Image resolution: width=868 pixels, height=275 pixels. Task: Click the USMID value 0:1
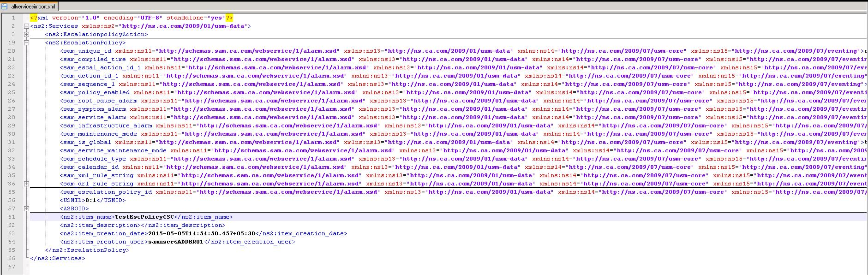(91, 200)
